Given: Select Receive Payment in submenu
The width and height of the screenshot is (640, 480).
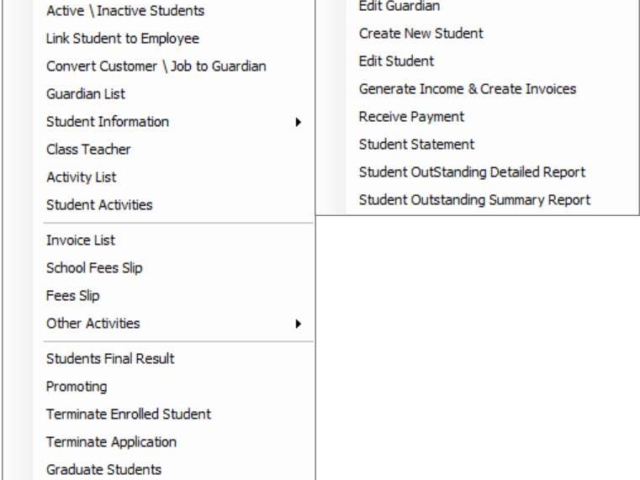Looking at the screenshot, I should (411, 117).
